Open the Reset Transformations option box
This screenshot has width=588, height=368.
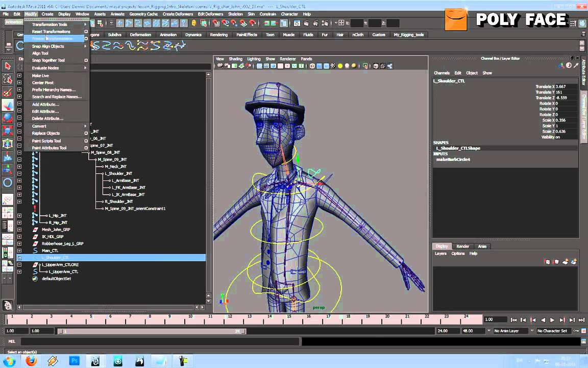pos(86,32)
